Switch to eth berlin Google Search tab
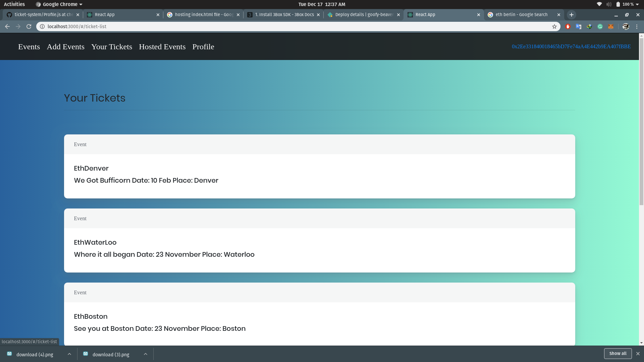Viewport: 644px width, 362px height. [x=521, y=15]
